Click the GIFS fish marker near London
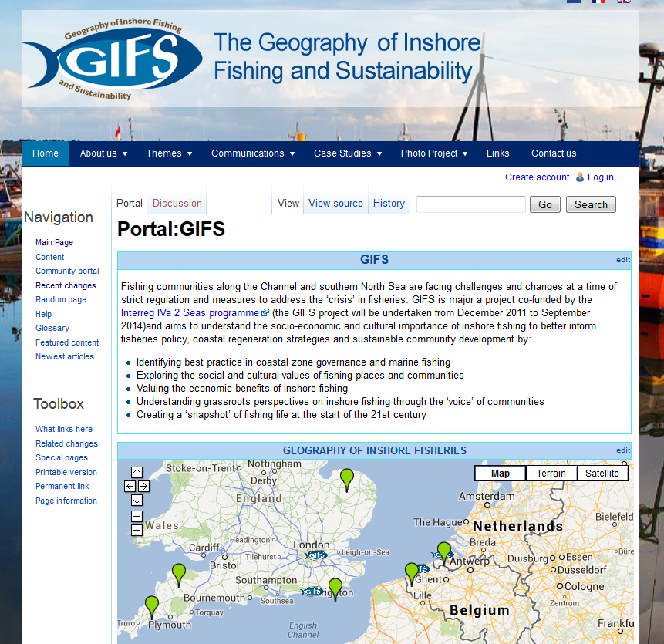 [x=316, y=555]
